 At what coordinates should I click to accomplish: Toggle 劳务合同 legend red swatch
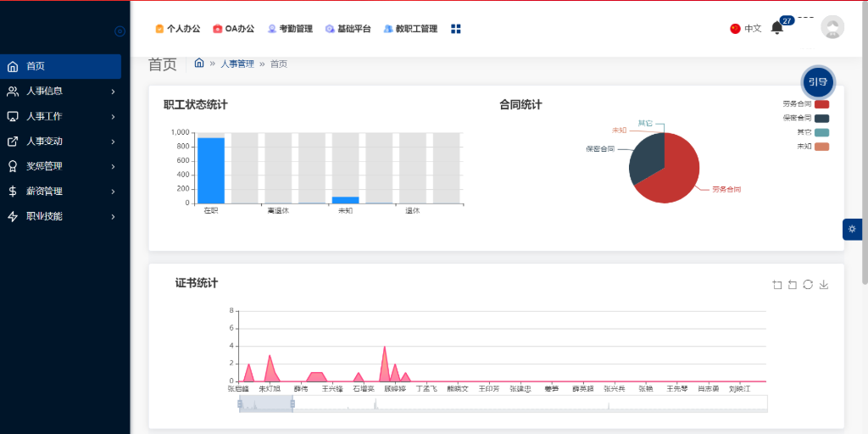pos(822,103)
